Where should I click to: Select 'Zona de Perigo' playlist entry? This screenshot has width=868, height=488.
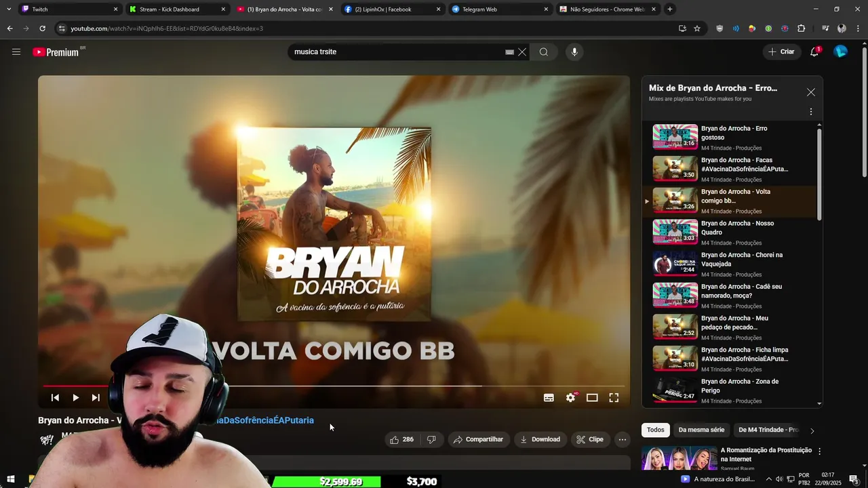click(x=729, y=391)
